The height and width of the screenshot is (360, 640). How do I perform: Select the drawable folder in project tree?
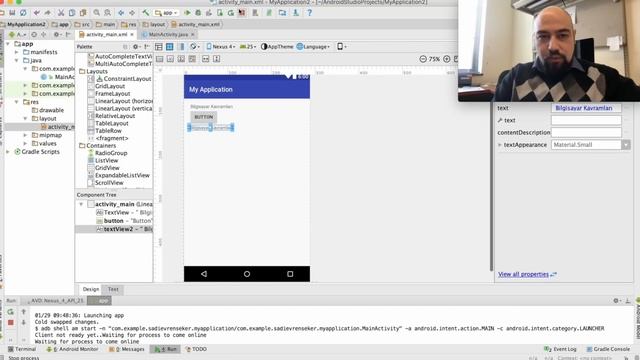(48, 110)
